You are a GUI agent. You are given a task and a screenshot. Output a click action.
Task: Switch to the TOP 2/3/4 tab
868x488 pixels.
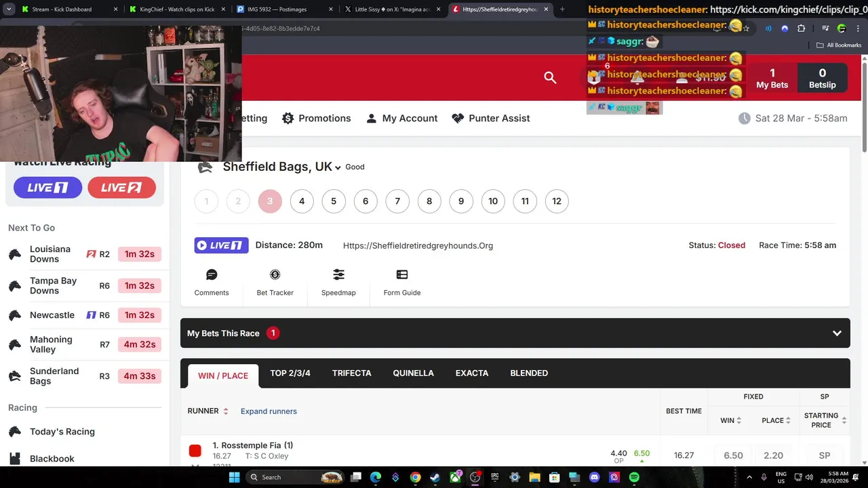click(290, 373)
